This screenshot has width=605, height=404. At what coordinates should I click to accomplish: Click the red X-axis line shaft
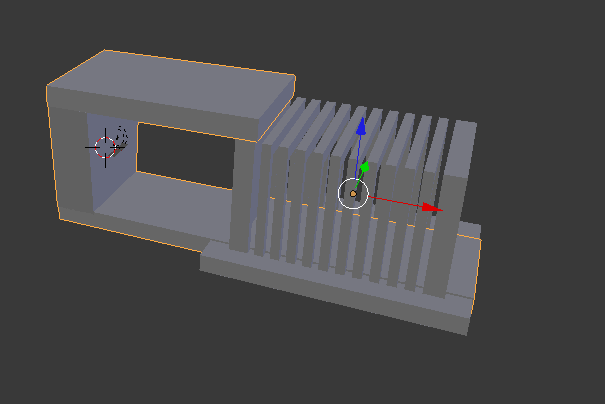395,202
